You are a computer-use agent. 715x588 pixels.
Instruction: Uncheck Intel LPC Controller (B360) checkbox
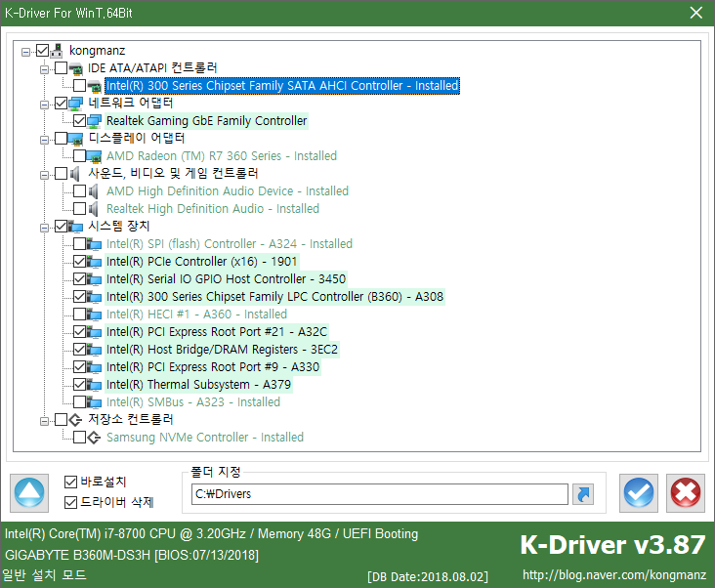[x=79, y=296]
